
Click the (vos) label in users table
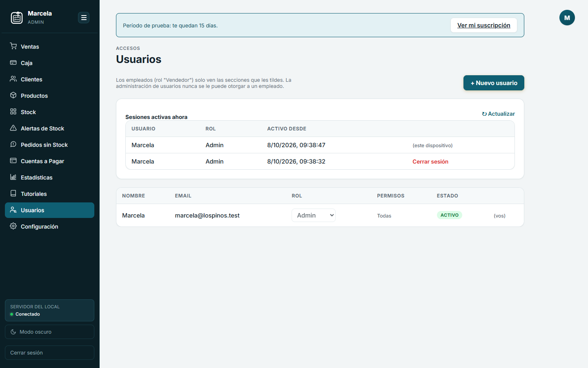click(499, 216)
